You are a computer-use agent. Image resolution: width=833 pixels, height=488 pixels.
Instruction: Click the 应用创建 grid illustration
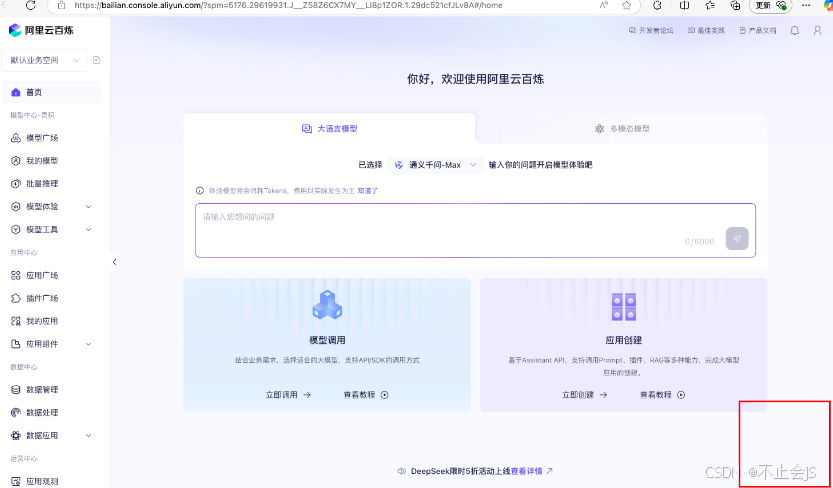(624, 306)
